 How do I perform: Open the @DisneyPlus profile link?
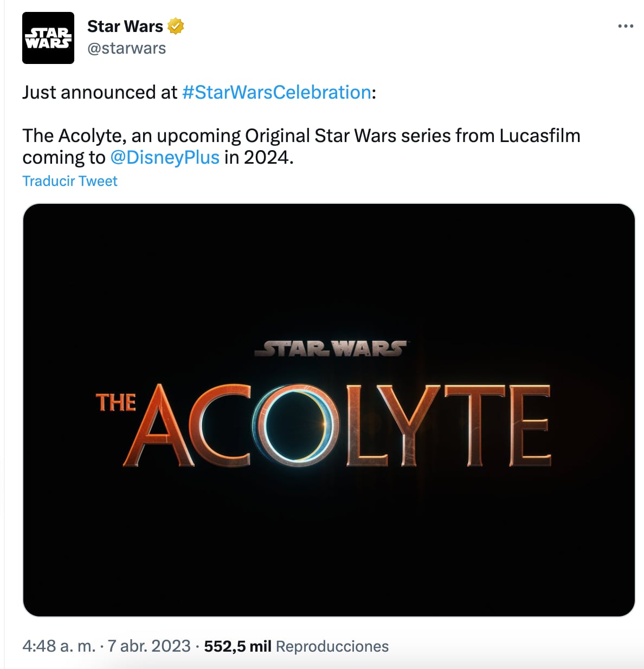(165, 158)
